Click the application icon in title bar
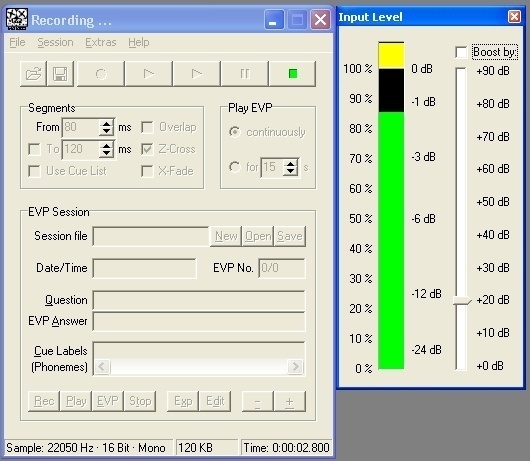This screenshot has width=530, height=461. [x=17, y=19]
